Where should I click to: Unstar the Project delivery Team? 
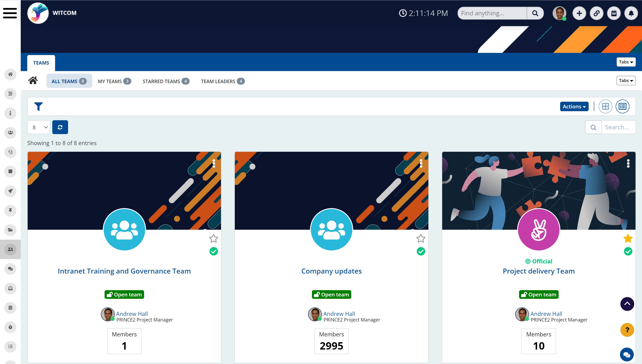[x=628, y=239]
